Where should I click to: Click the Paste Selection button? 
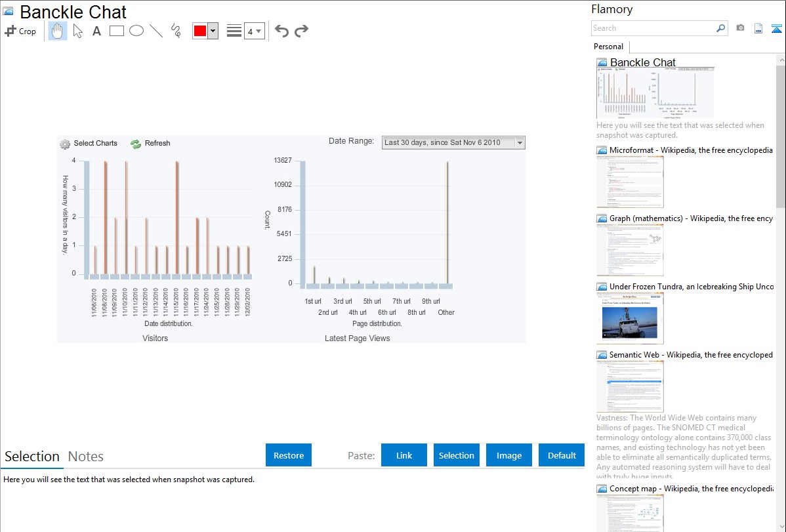click(x=456, y=455)
